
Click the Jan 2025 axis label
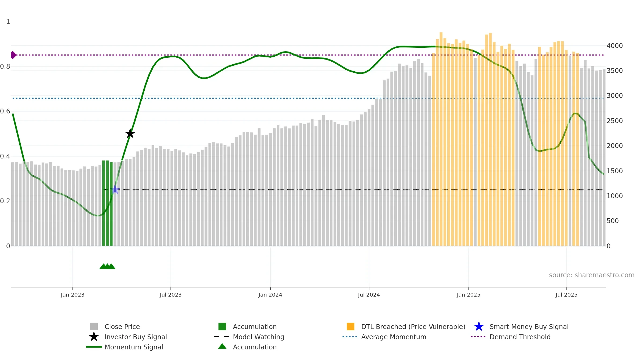pyautogui.click(x=469, y=295)
